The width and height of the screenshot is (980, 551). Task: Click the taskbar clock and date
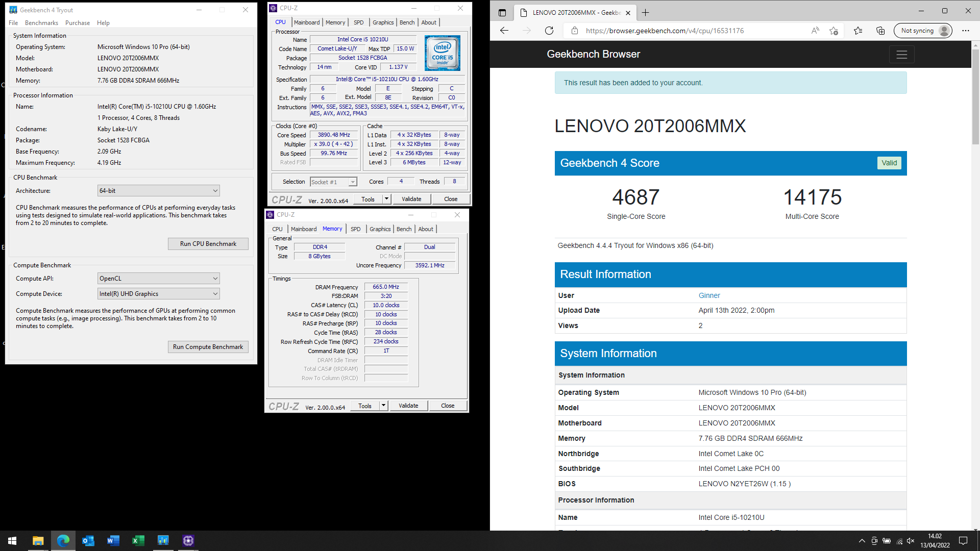pyautogui.click(x=935, y=541)
